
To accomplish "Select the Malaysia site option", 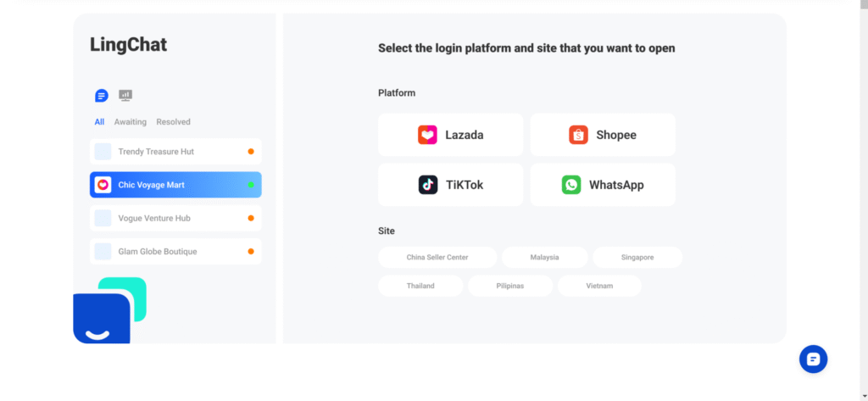I will coord(545,258).
